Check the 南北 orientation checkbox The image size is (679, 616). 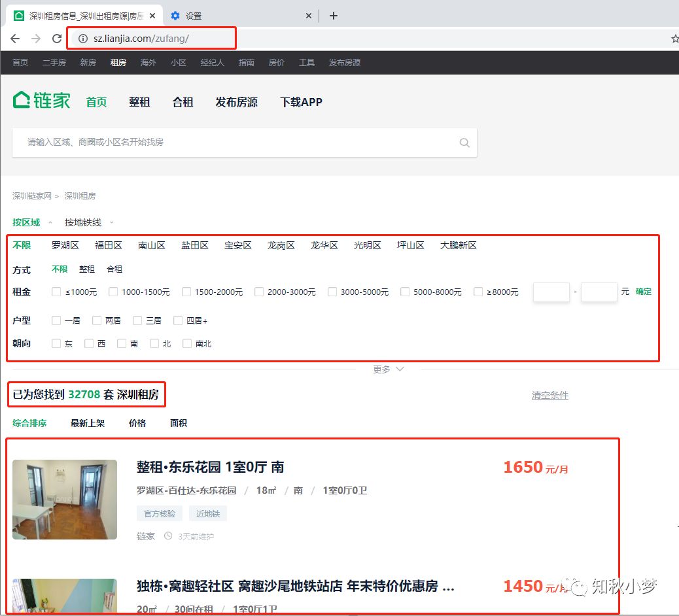click(187, 343)
